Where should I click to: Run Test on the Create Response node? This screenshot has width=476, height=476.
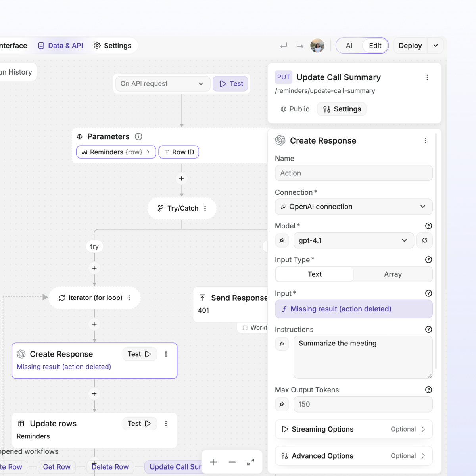139,354
